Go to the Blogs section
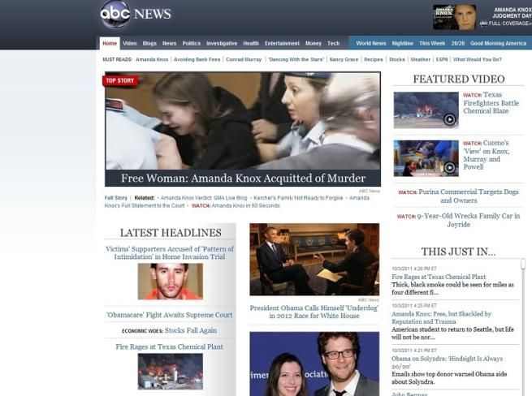The width and height of the screenshot is (532, 396). tap(149, 43)
